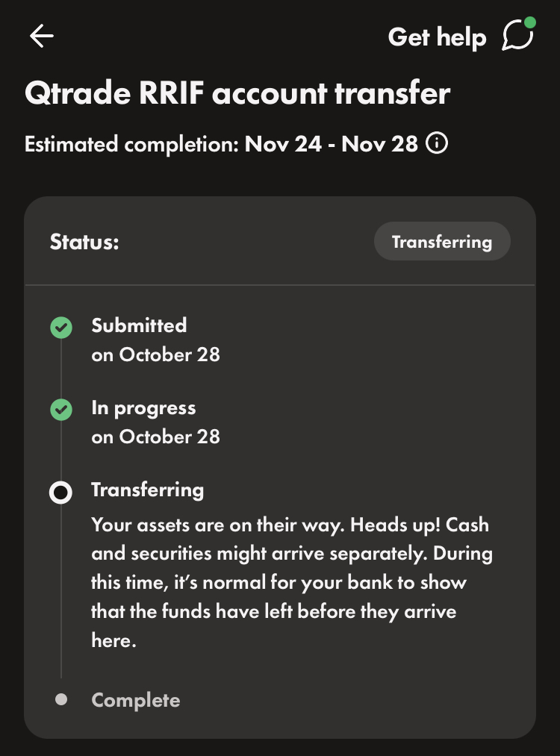Click the Get help link
560x756 pixels.
[437, 37]
